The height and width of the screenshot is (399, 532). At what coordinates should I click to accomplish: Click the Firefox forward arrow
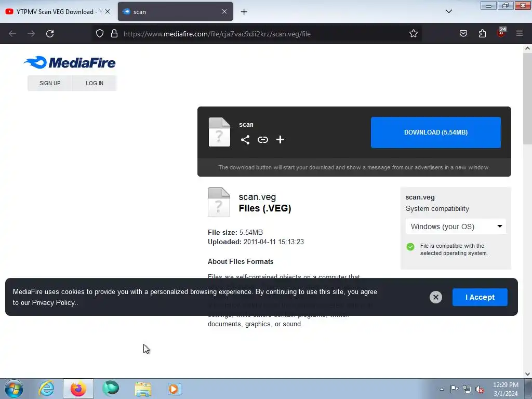click(31, 34)
